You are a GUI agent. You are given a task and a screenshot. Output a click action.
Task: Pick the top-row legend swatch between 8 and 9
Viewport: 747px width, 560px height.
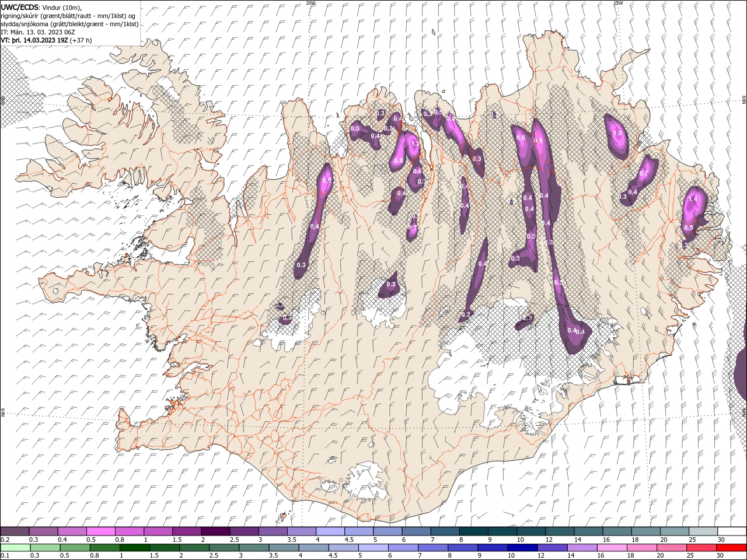click(x=474, y=531)
